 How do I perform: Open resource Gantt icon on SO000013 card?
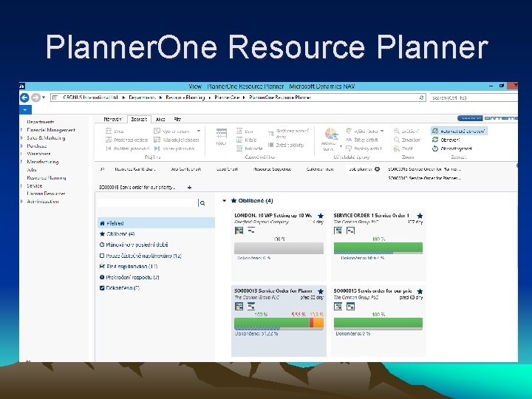[x=239, y=307]
